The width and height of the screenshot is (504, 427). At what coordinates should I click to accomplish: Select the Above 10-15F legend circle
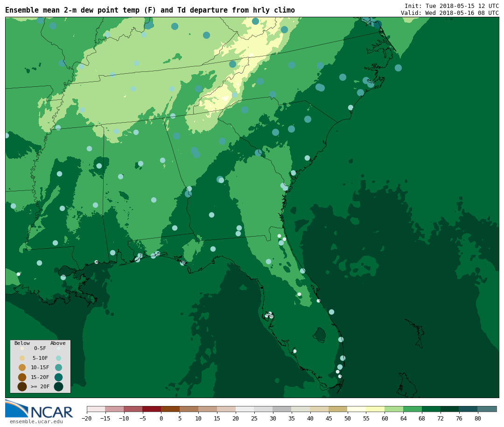tap(58, 368)
